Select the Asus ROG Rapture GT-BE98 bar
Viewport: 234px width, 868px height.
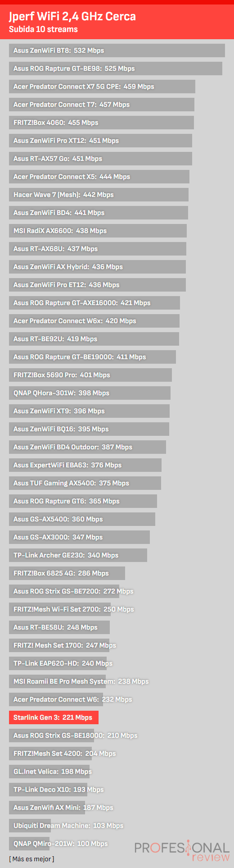click(x=116, y=69)
